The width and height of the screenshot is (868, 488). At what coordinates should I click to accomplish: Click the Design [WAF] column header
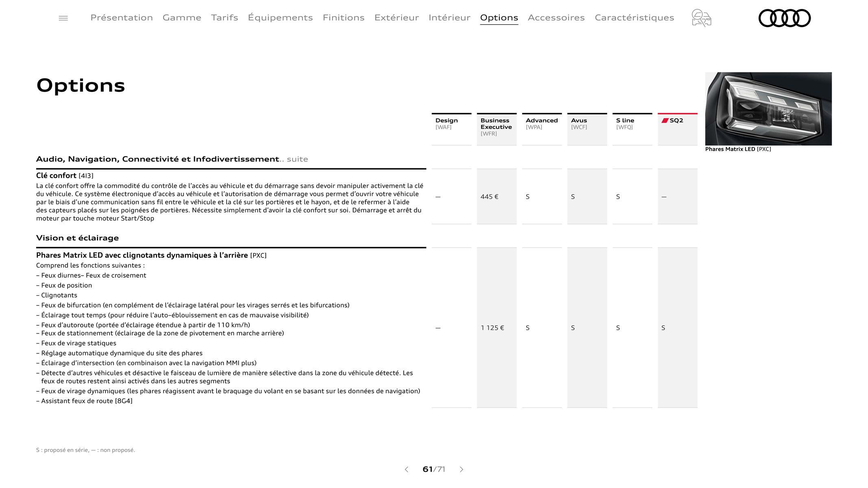[451, 129]
